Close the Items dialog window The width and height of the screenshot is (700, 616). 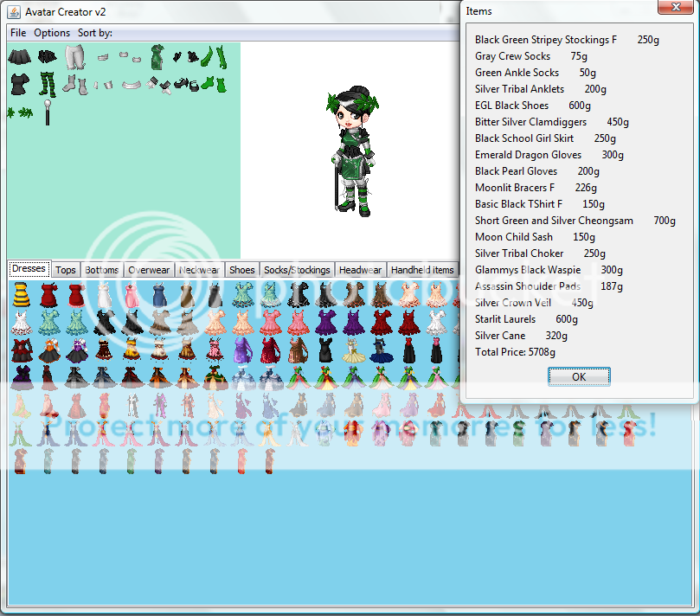pyautogui.click(x=669, y=8)
